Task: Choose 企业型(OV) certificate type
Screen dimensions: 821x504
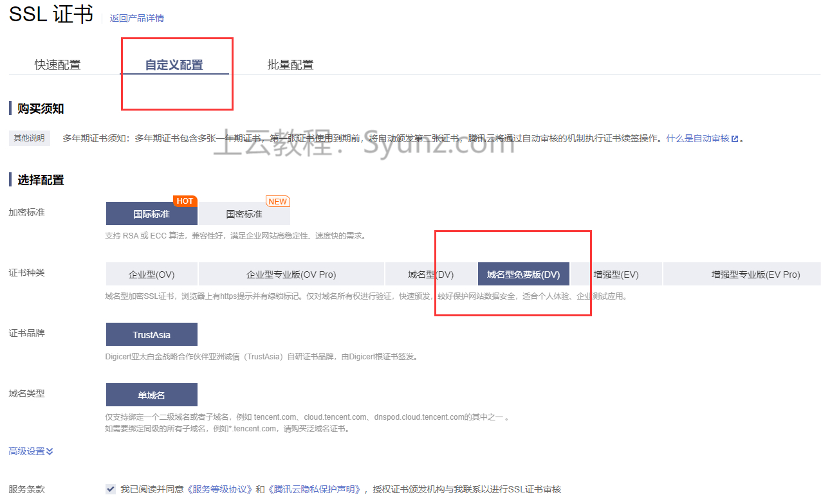Action: click(x=152, y=274)
